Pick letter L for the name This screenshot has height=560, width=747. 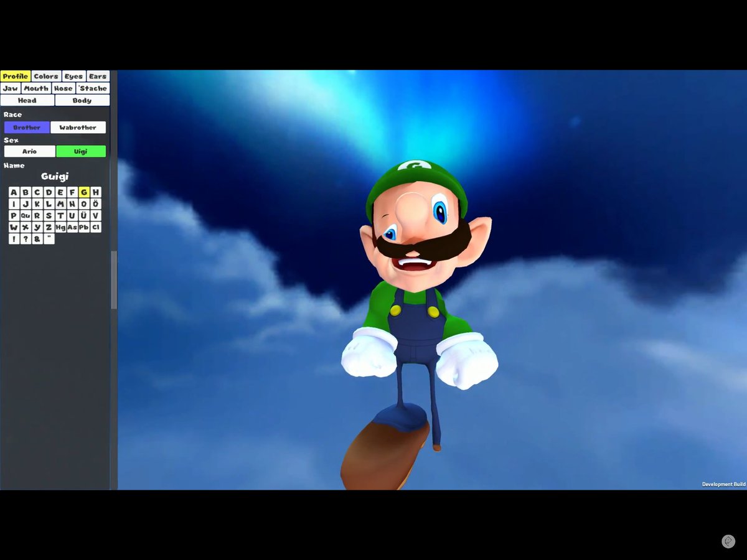pos(49,204)
